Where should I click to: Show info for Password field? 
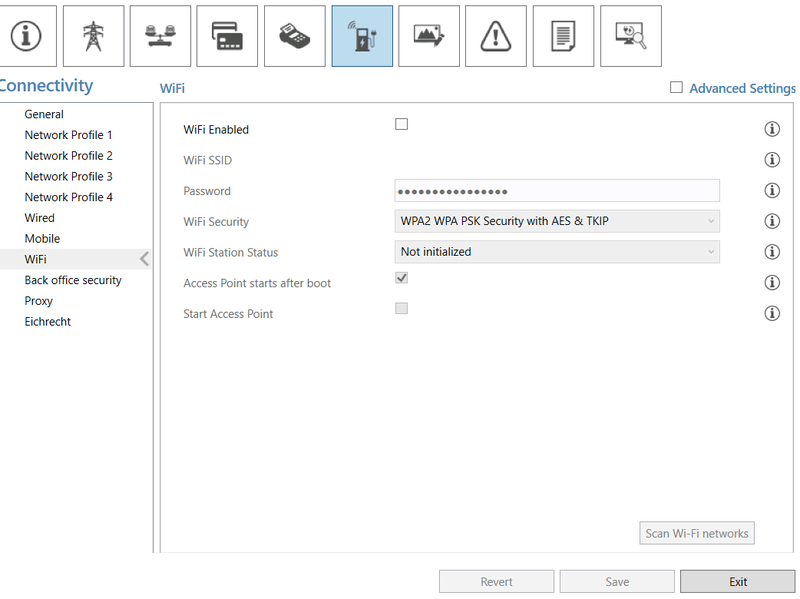point(772,190)
